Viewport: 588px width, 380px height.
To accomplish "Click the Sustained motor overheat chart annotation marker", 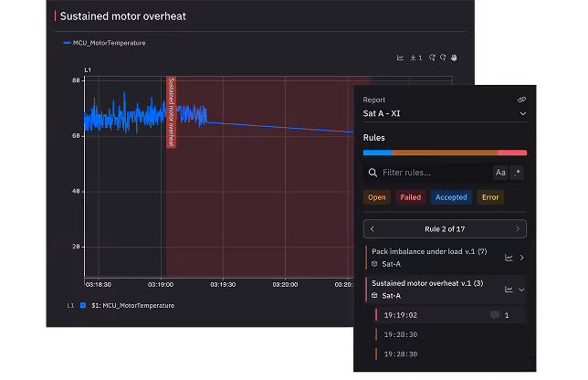I will click(x=171, y=112).
